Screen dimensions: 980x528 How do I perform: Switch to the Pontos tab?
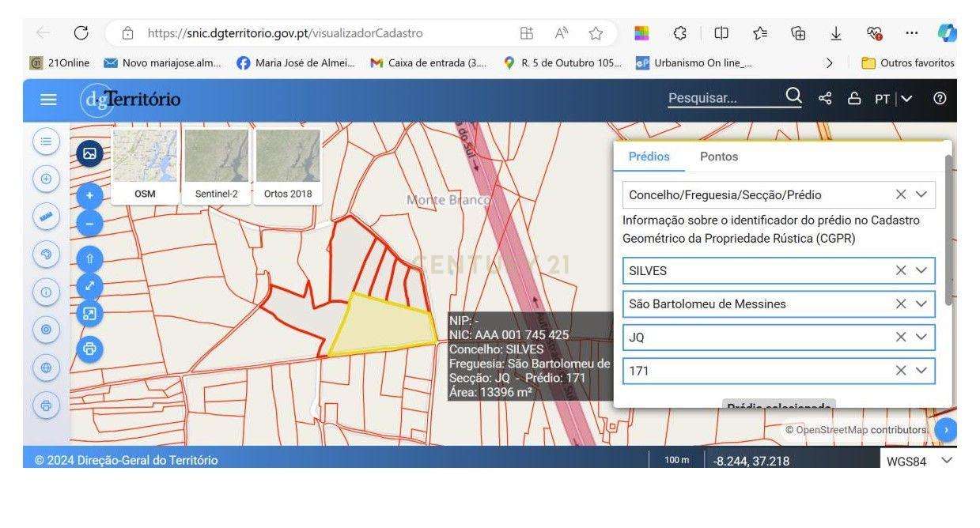pyautogui.click(x=719, y=157)
